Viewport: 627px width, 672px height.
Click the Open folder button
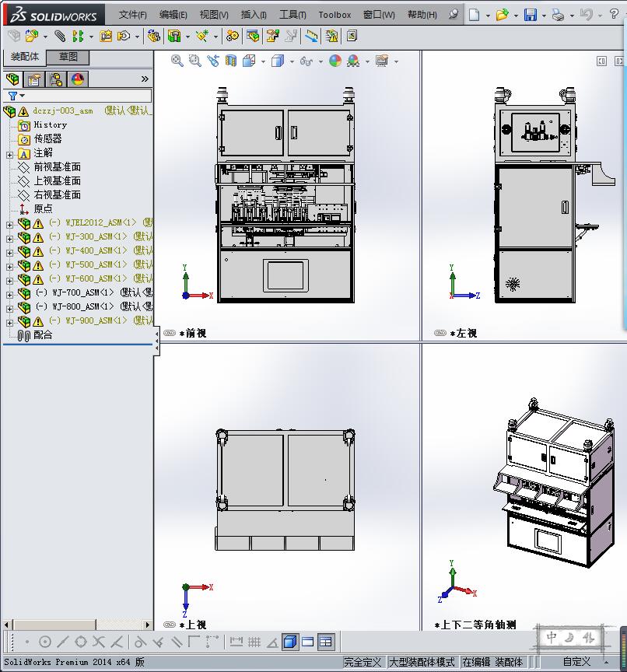click(502, 15)
